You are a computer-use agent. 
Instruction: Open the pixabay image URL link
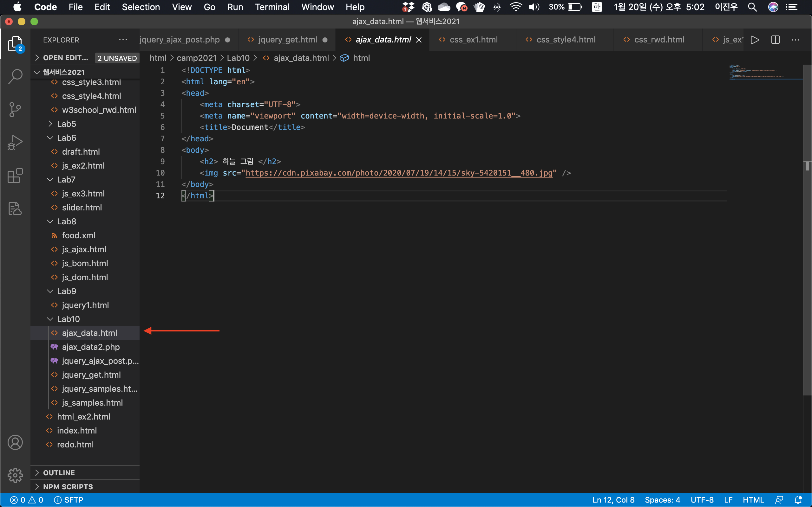399,173
